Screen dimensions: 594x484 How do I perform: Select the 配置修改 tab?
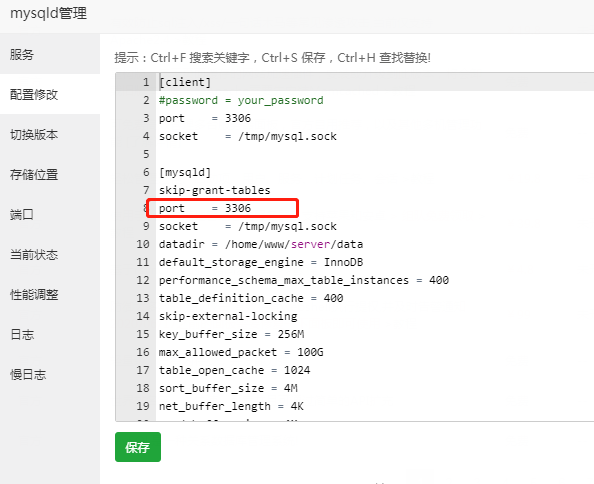tap(50, 94)
